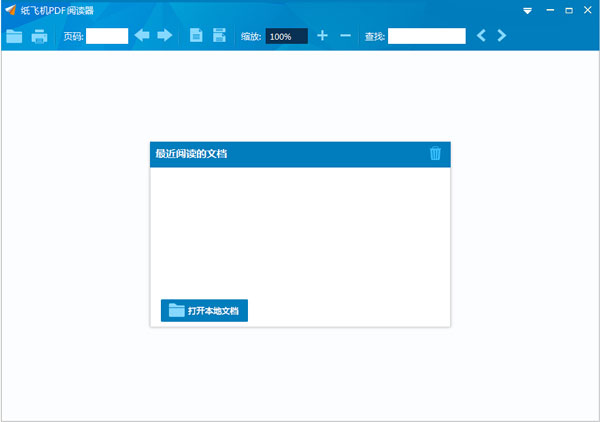The width and height of the screenshot is (600, 422).
Task: Zoom out with the minus icon
Action: pyautogui.click(x=345, y=36)
